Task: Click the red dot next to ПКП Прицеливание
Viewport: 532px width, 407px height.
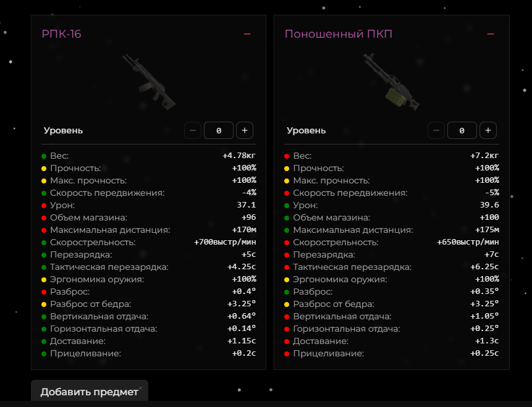Action: click(x=287, y=354)
